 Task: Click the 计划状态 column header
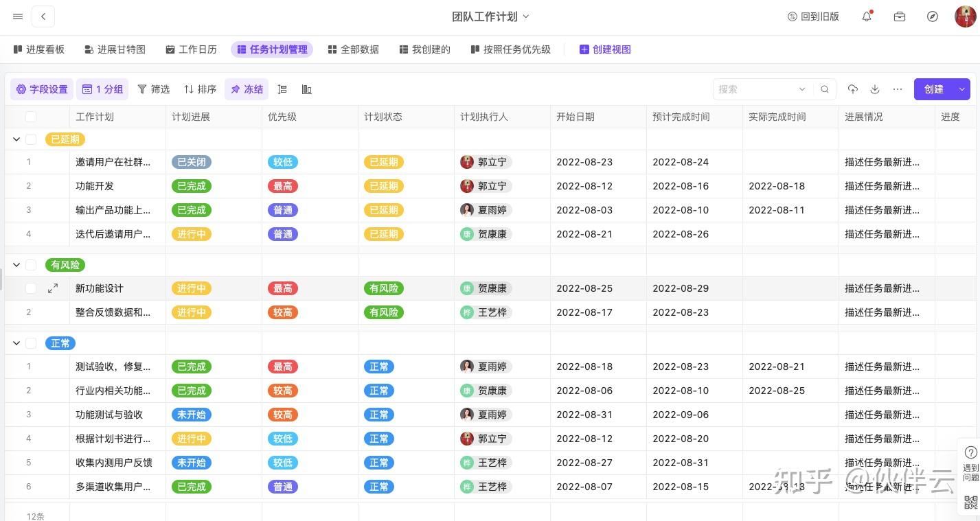[406, 117]
